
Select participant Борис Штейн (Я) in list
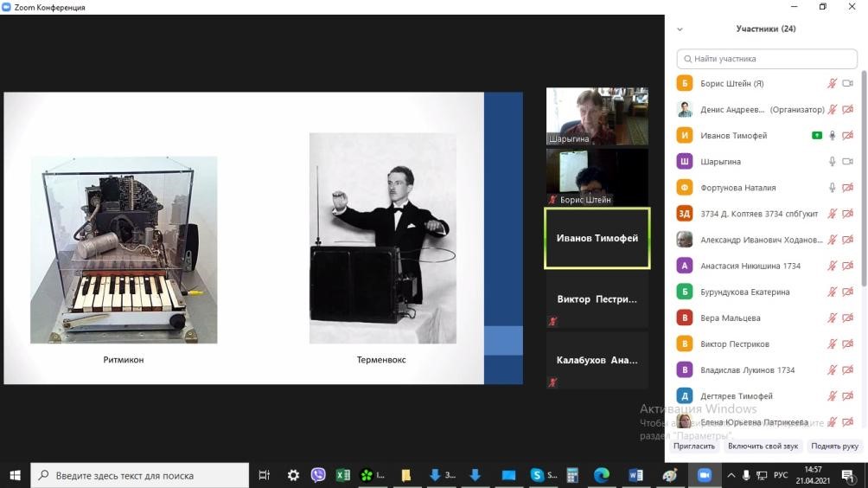click(767, 84)
